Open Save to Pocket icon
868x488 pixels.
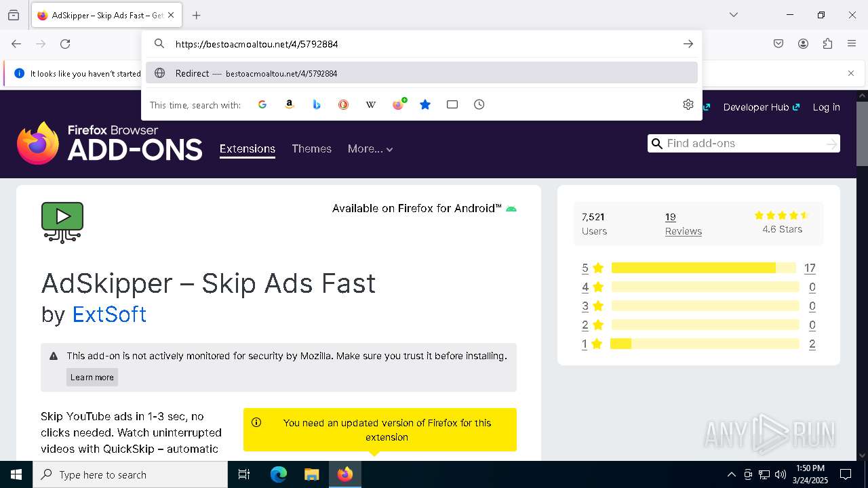[x=778, y=44]
